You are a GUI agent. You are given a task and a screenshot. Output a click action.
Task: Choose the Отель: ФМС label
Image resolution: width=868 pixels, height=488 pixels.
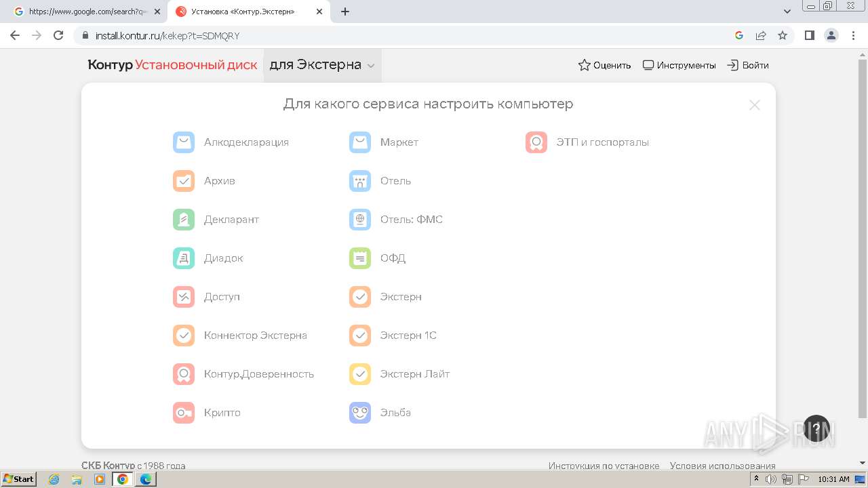412,220
